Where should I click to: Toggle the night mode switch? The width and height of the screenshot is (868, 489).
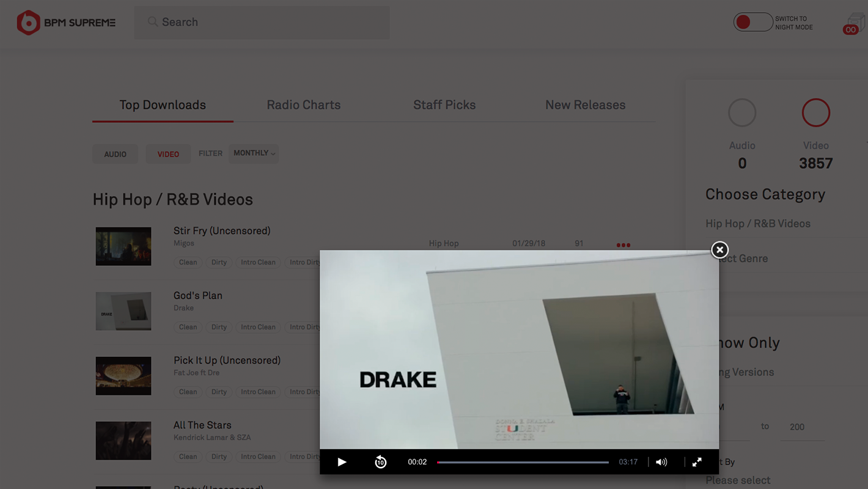coord(752,23)
